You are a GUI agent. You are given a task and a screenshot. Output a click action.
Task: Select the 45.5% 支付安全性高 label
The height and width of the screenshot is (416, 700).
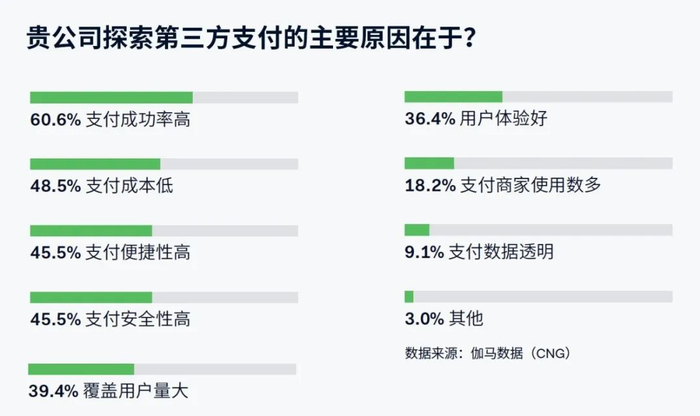[110, 320]
